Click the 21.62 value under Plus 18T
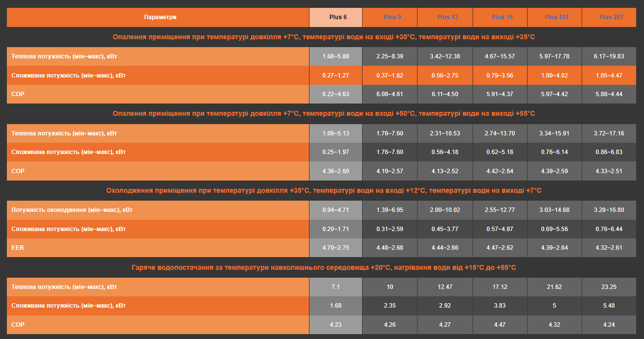The width and height of the screenshot is (644, 339). 554,287
